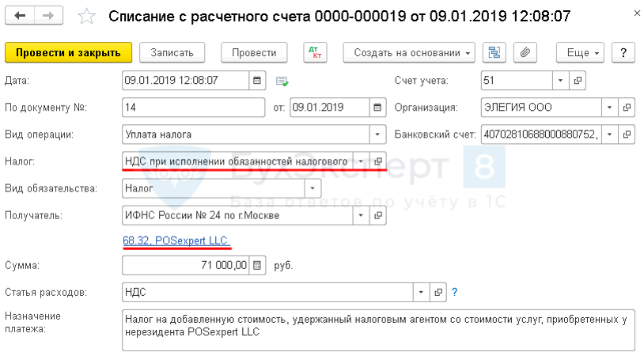Open the Получатель ИФНС item form
Image resolution: width=644 pixels, height=356 pixels.
click(378, 215)
